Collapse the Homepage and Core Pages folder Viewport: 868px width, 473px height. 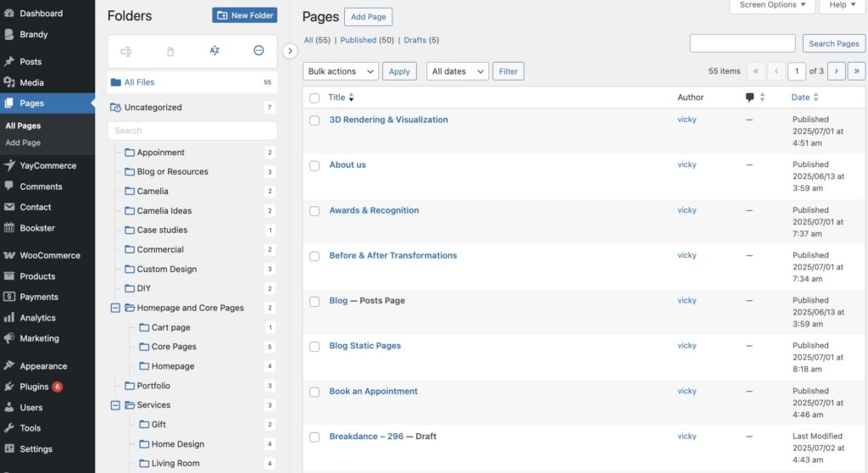(x=115, y=308)
